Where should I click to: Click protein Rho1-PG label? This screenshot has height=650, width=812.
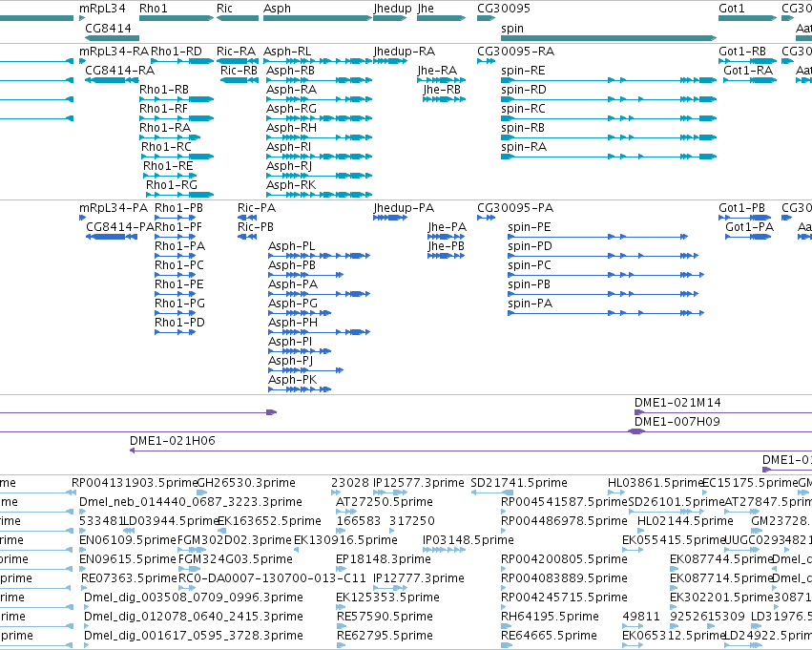pyautogui.click(x=179, y=304)
